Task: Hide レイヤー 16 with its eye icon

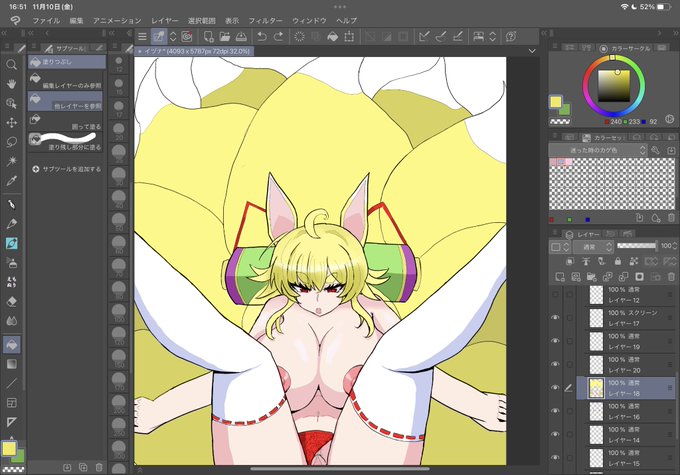Action: (555, 411)
